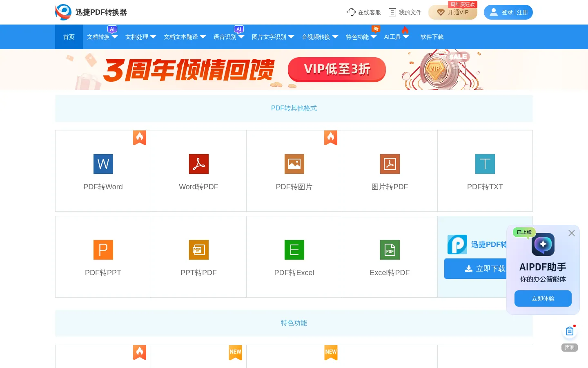Expand the 文档转换 dropdown arrow
This screenshot has width=588, height=368.
click(x=115, y=37)
